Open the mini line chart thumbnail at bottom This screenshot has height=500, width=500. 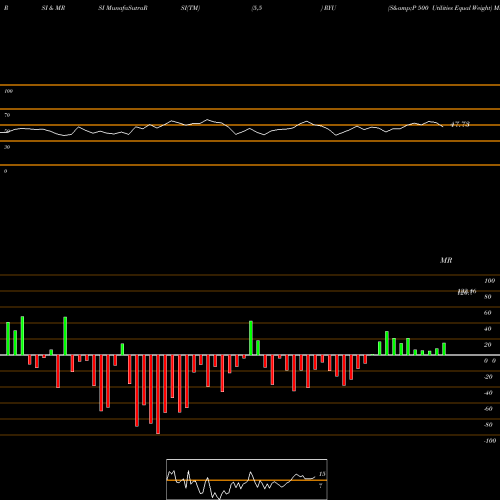coord(247,479)
